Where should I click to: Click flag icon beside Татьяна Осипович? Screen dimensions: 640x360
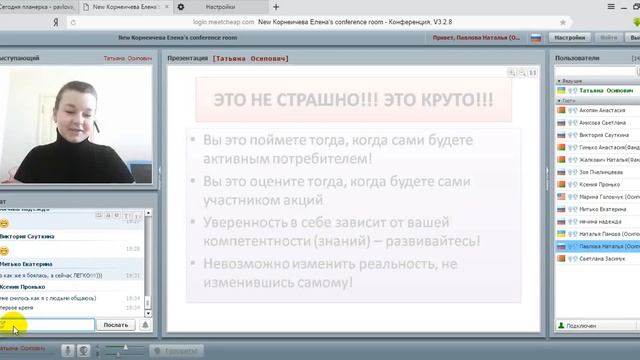[x=561, y=90]
